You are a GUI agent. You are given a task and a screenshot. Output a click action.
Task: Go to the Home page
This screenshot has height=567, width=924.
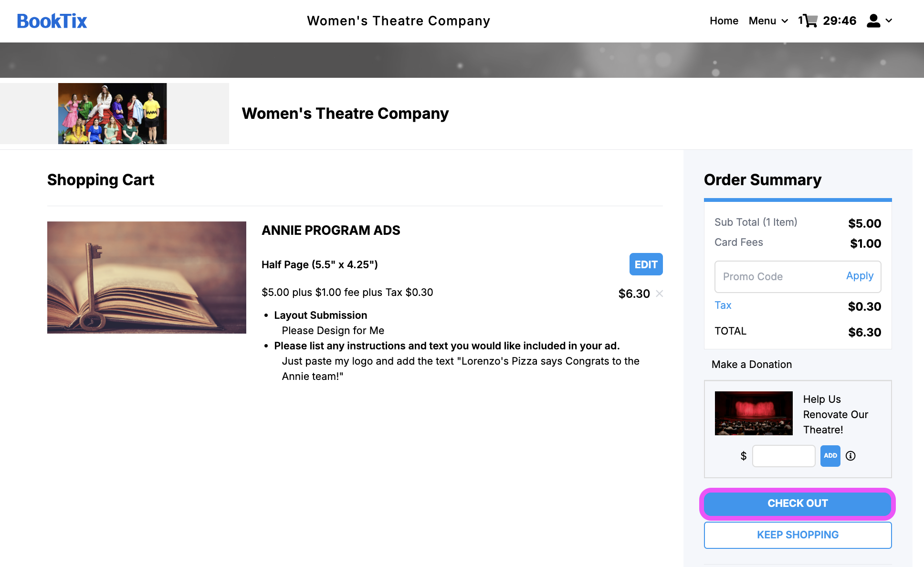click(x=724, y=21)
